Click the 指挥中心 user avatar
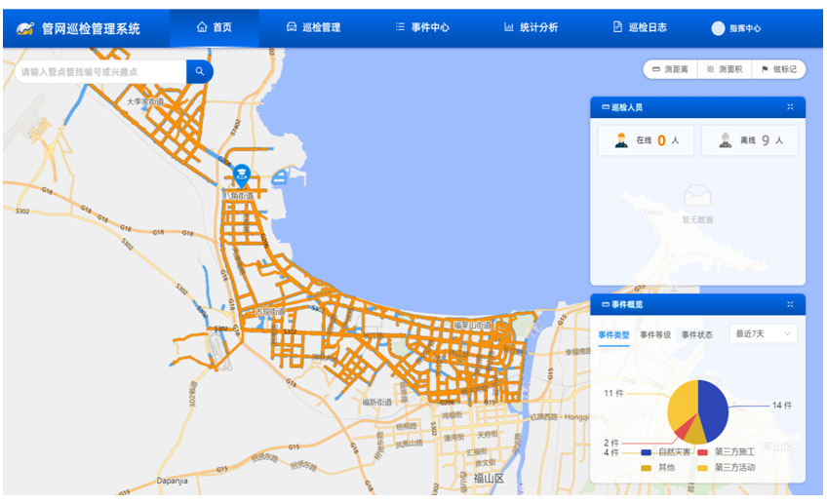Image resolution: width=827 pixels, height=504 pixels. (x=719, y=28)
